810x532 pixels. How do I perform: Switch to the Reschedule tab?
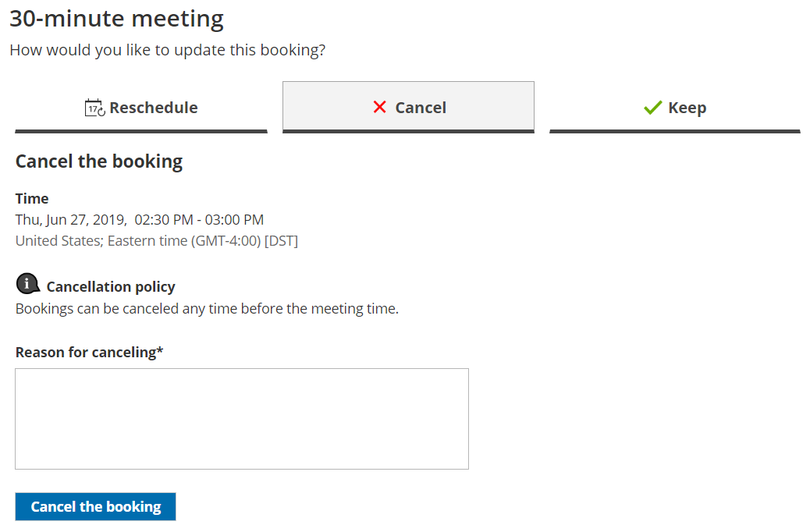coord(141,108)
